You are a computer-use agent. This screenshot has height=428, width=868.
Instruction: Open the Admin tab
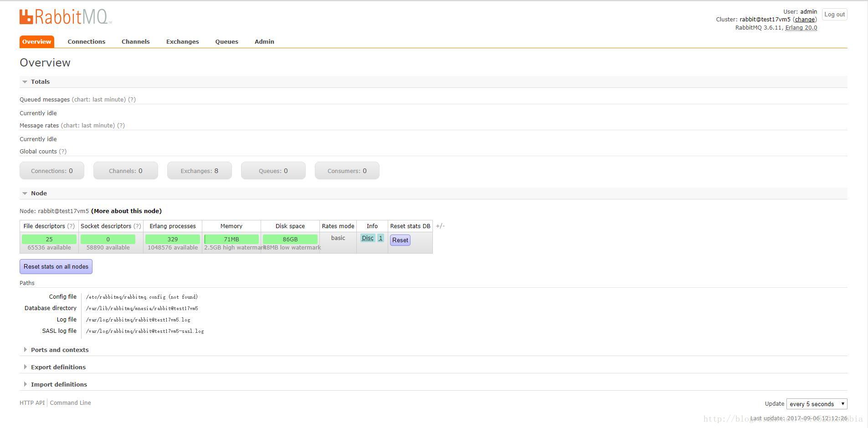click(264, 41)
